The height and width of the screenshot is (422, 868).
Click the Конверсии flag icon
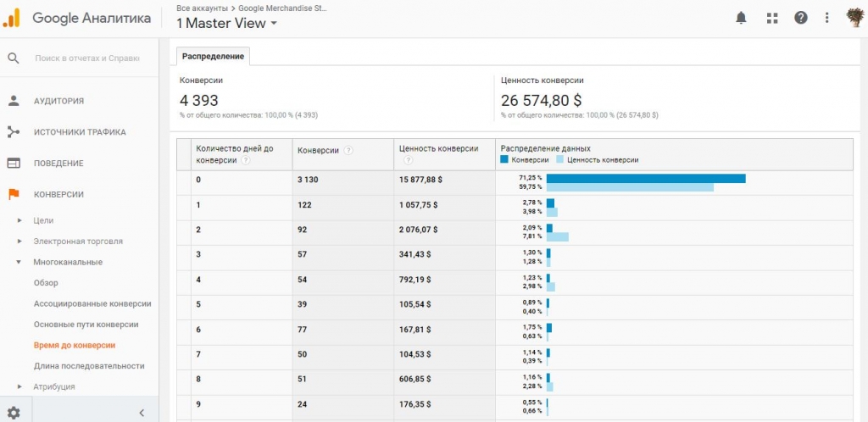click(14, 194)
